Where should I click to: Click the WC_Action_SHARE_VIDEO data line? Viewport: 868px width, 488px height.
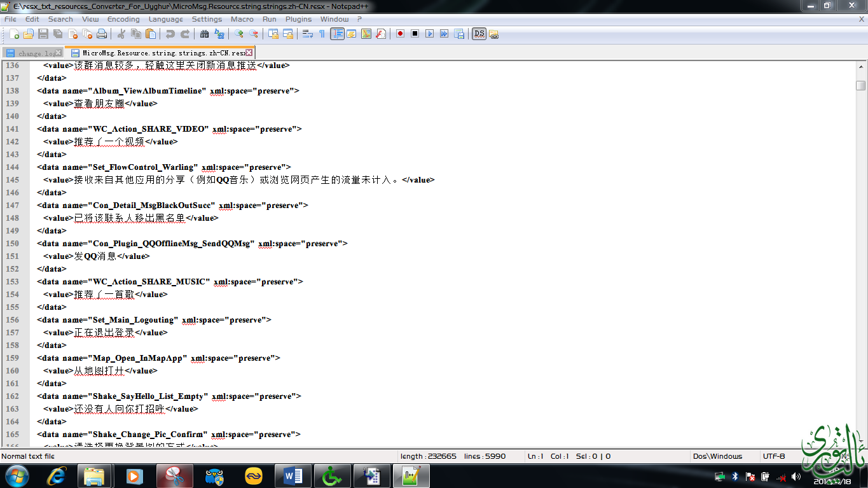pos(169,129)
